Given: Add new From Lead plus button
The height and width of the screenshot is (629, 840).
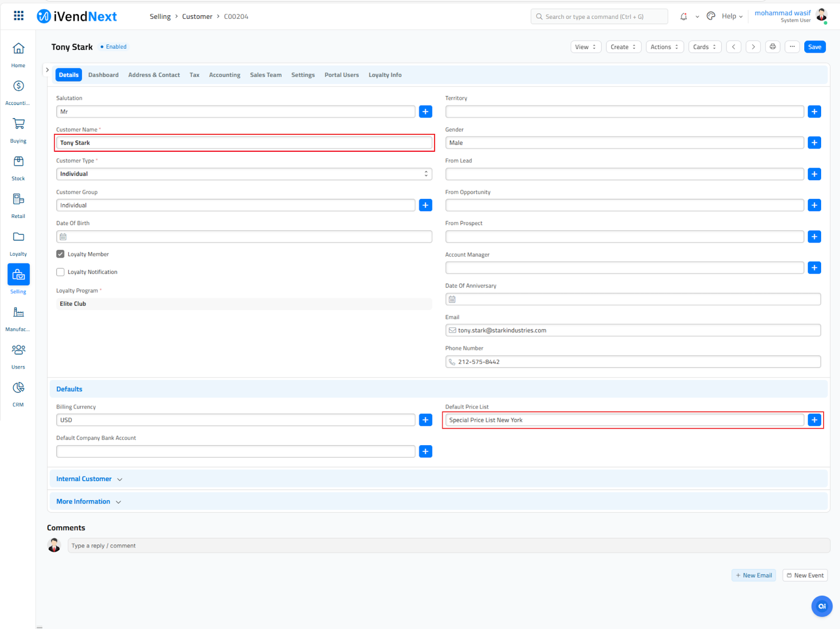Looking at the screenshot, I should [814, 174].
